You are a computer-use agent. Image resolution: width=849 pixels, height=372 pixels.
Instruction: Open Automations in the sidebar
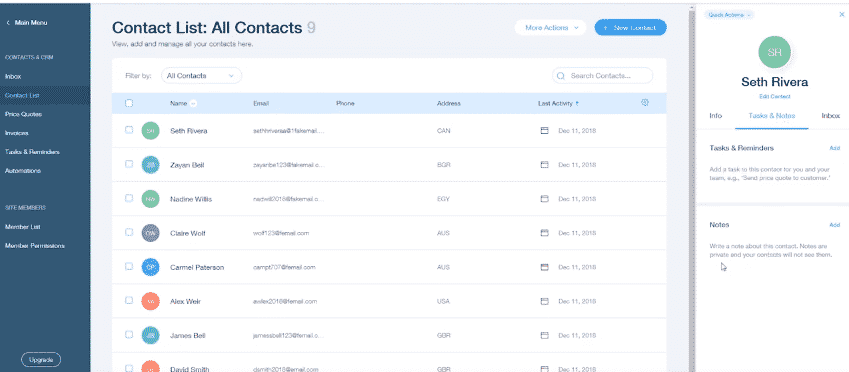[x=23, y=171]
